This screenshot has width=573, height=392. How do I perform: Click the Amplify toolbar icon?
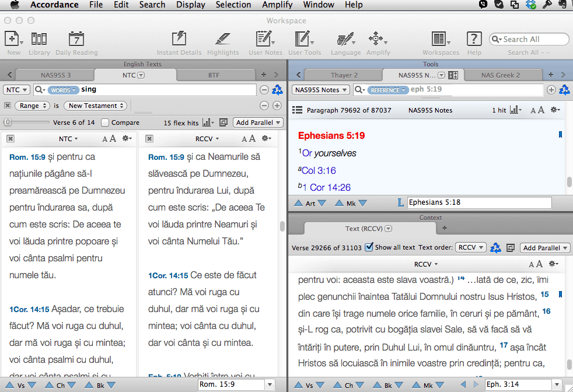pyautogui.click(x=376, y=38)
